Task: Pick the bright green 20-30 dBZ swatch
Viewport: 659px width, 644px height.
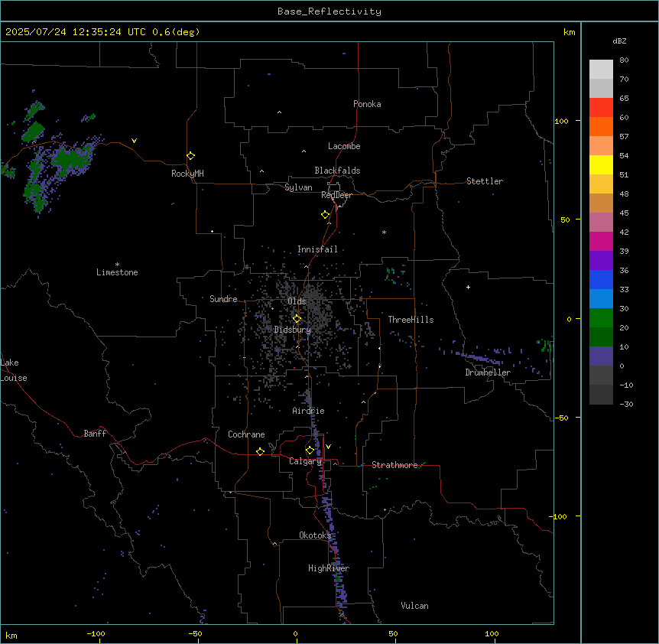Action: coord(601,318)
